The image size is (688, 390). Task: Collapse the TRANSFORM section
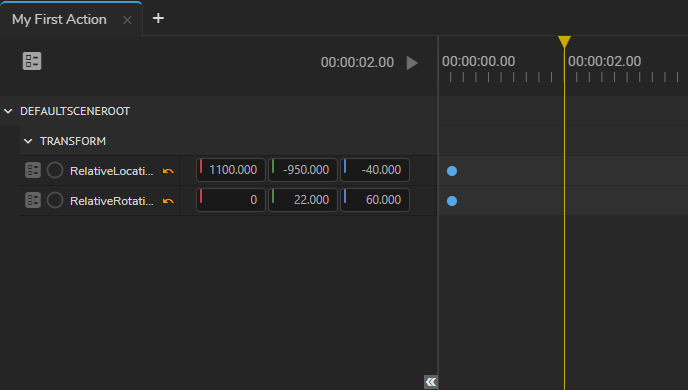[28, 141]
